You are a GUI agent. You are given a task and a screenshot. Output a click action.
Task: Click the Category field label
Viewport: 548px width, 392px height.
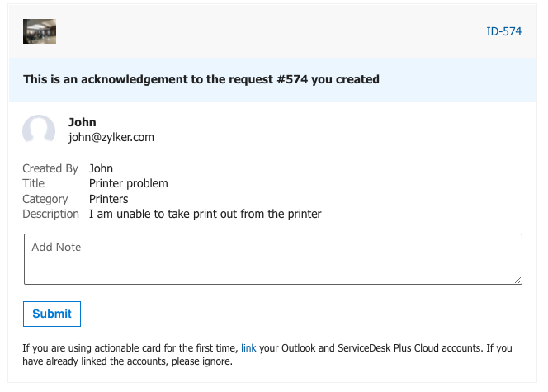(45, 199)
